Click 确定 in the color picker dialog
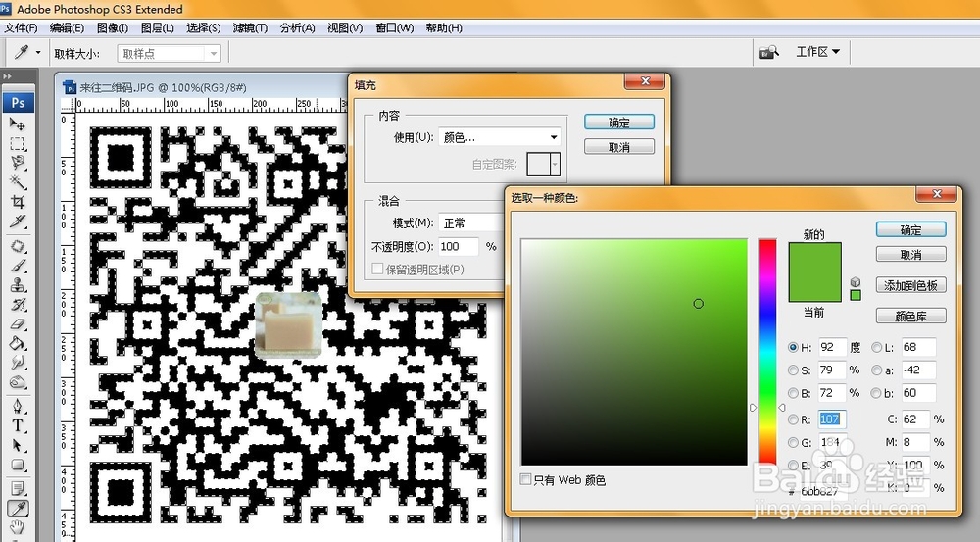 tap(910, 229)
